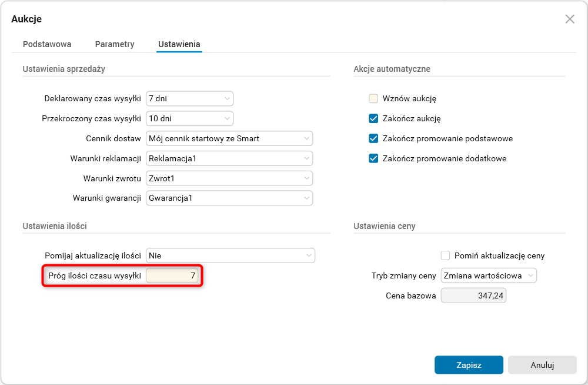Open the Parametry tab
Screen dimensions: 588x385
pyautogui.click(x=115, y=44)
